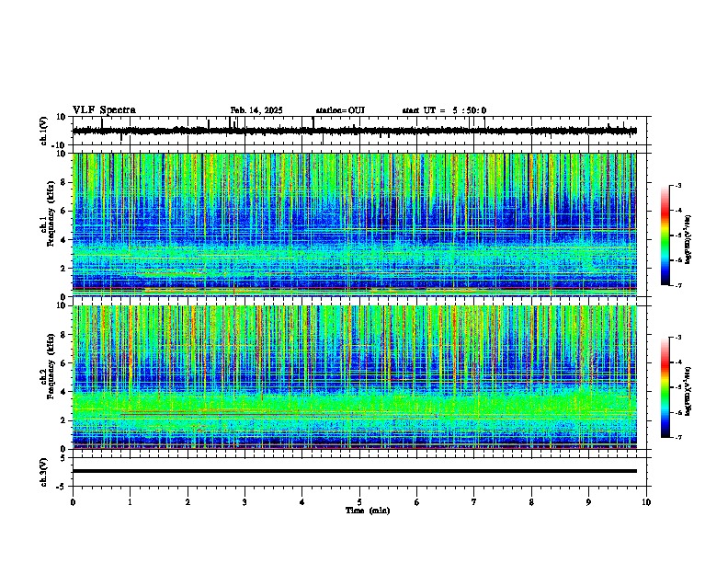Click inside the ch.1 spectrogram panel
The width and height of the screenshot is (728, 563).
tap(354, 224)
